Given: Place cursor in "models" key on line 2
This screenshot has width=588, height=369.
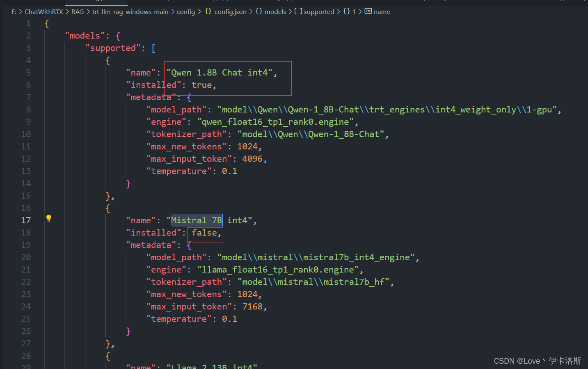Looking at the screenshot, I should 85,36.
